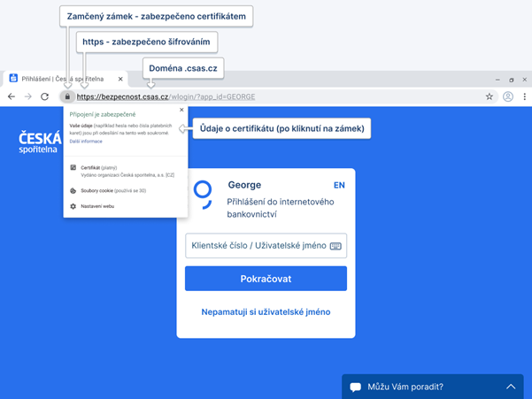Click the cookie icon in popup
This screenshot has width=532, height=399.
pyautogui.click(x=73, y=190)
